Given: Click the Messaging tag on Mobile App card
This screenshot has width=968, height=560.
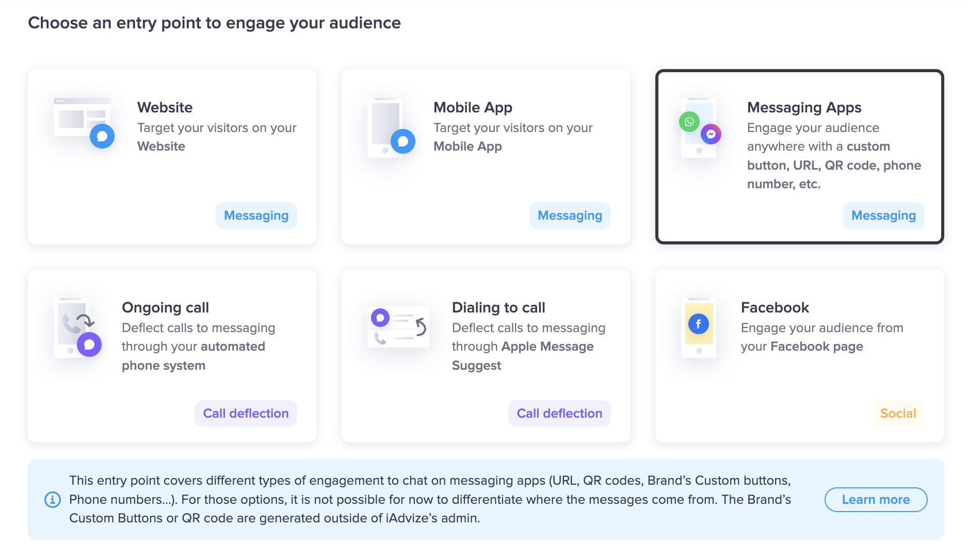Looking at the screenshot, I should pyautogui.click(x=570, y=215).
